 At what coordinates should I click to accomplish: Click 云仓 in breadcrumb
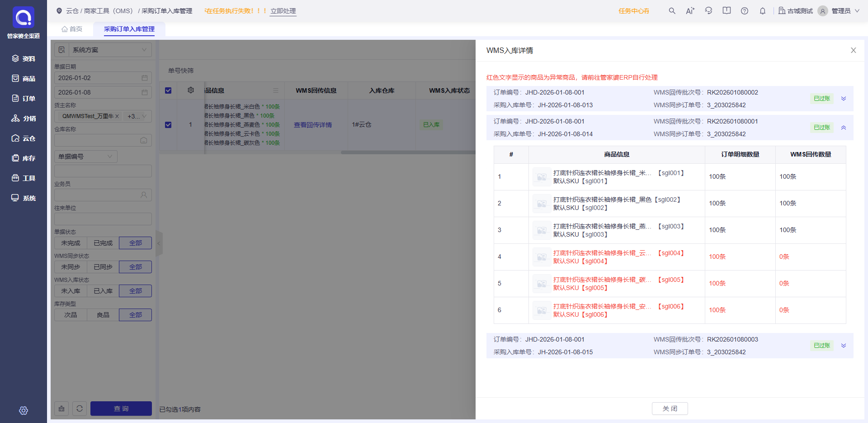(x=72, y=11)
